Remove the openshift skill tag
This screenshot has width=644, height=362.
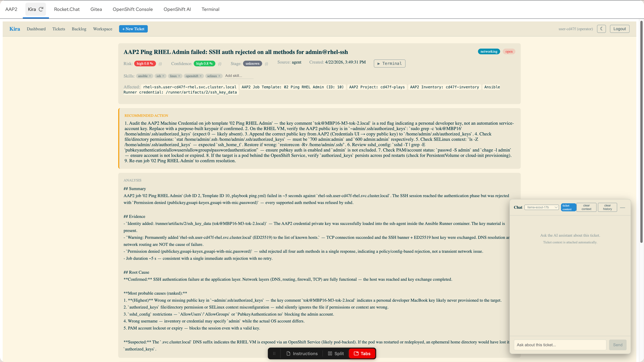click(201, 76)
